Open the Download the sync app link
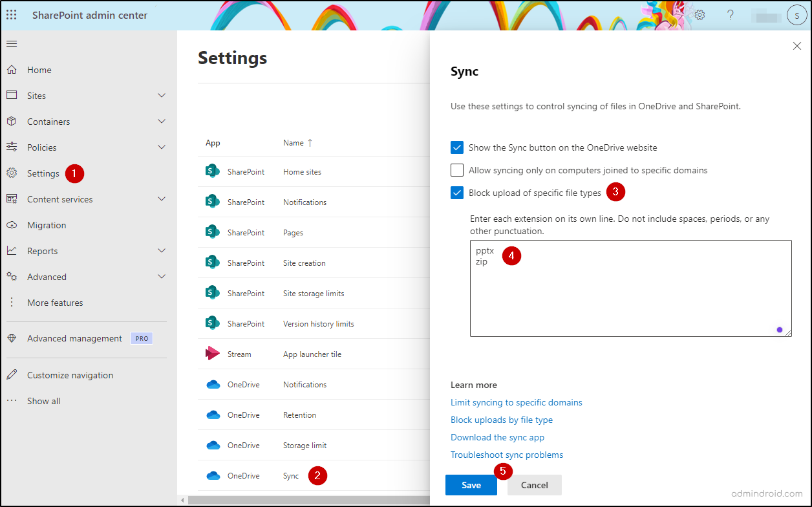812x507 pixels. (497, 437)
